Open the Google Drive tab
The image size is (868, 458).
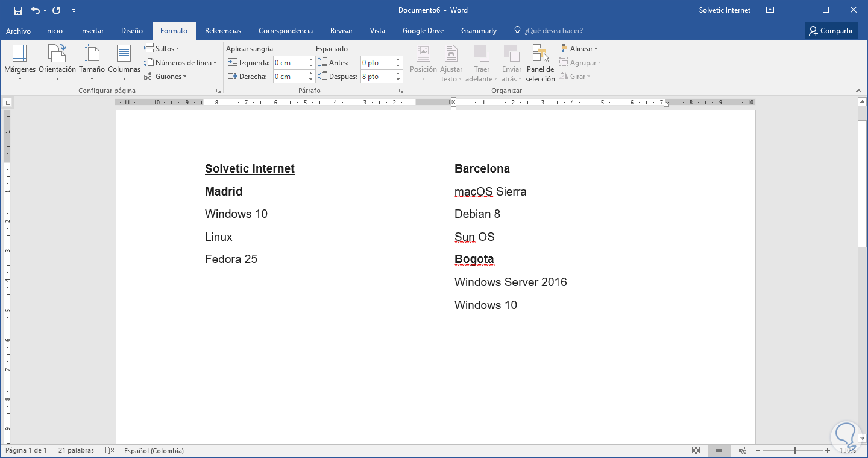[423, 31]
